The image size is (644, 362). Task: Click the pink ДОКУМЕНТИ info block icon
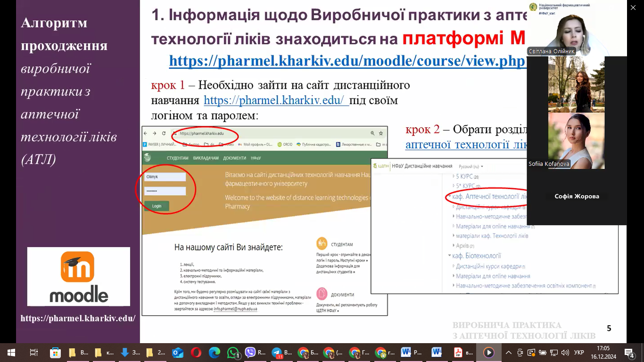(x=322, y=293)
